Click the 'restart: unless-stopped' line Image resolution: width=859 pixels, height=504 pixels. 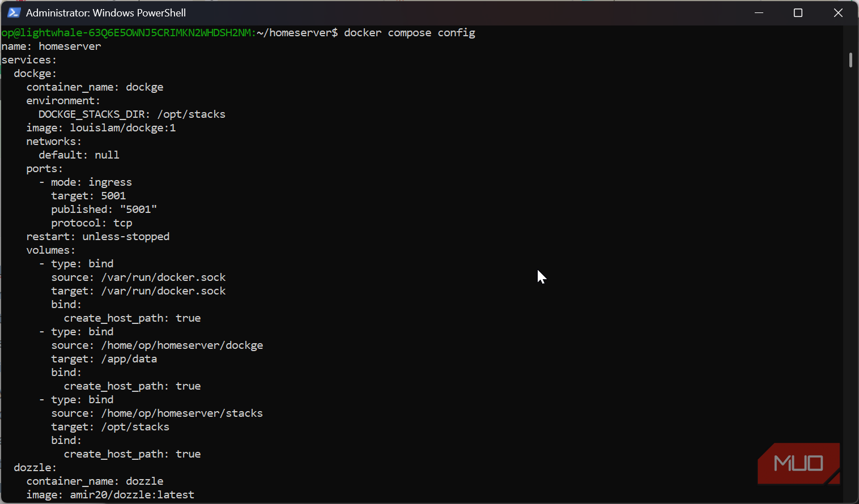coord(97,237)
